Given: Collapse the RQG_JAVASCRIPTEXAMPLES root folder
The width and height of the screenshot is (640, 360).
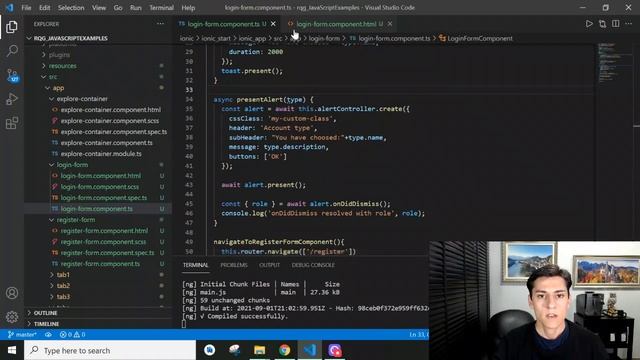Looking at the screenshot, I should tap(98, 38).
